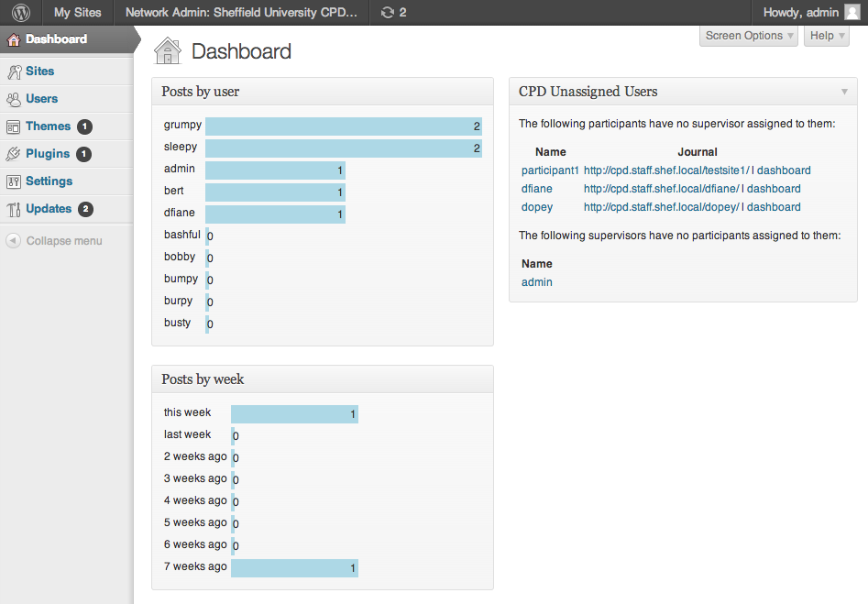This screenshot has height=604, width=868.
Task: Click the large house icon beside Dashboard heading
Action: tap(168, 51)
